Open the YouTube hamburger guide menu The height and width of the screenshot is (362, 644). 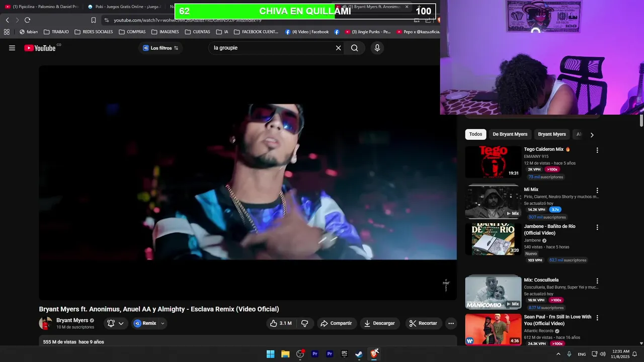12,48
